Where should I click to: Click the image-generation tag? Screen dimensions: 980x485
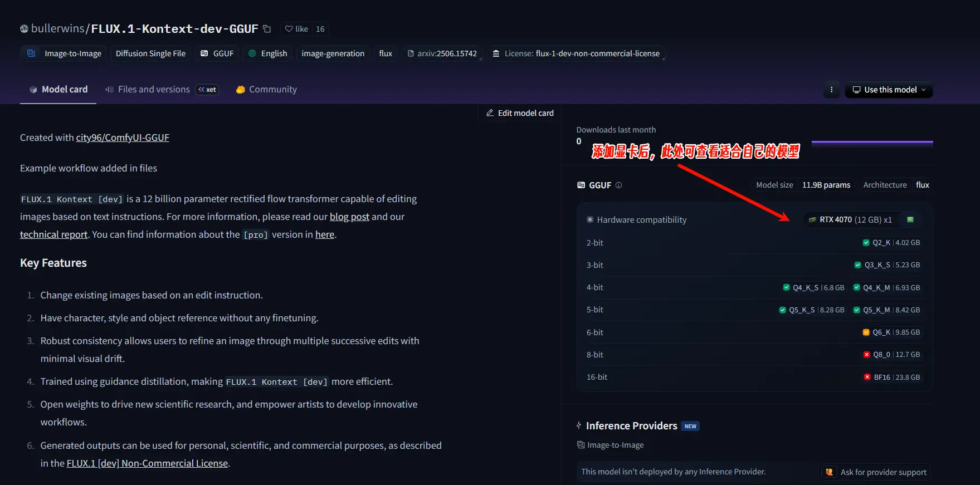pyautogui.click(x=333, y=53)
